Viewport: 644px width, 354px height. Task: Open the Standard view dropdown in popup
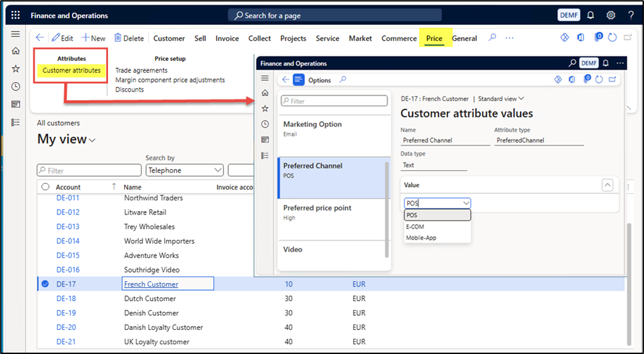point(501,99)
